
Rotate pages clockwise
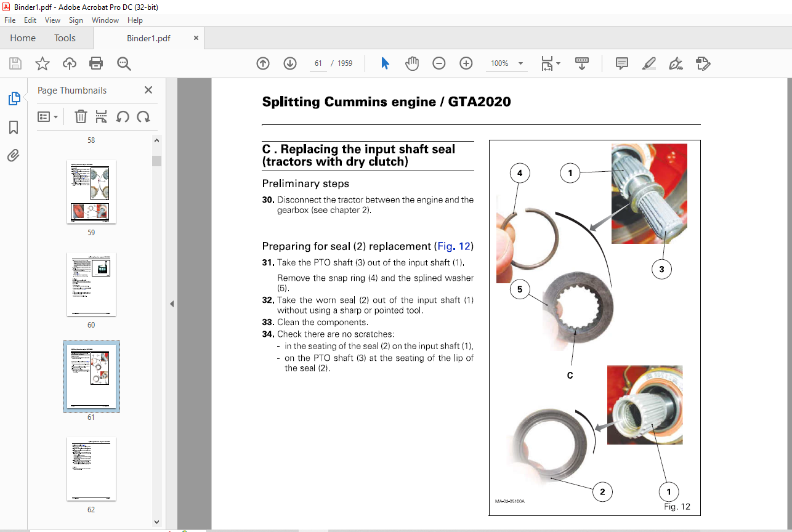click(x=143, y=116)
